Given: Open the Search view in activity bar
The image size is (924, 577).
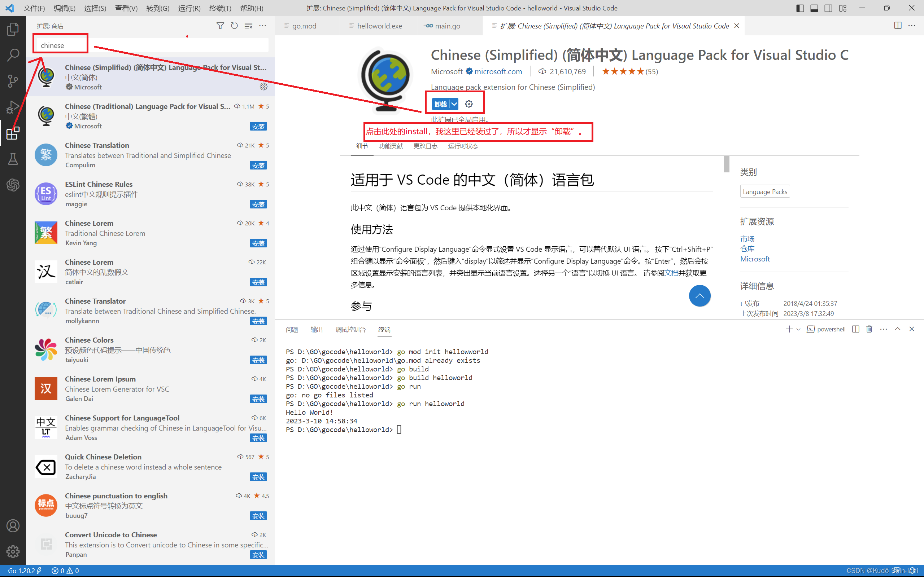Looking at the screenshot, I should [x=13, y=55].
